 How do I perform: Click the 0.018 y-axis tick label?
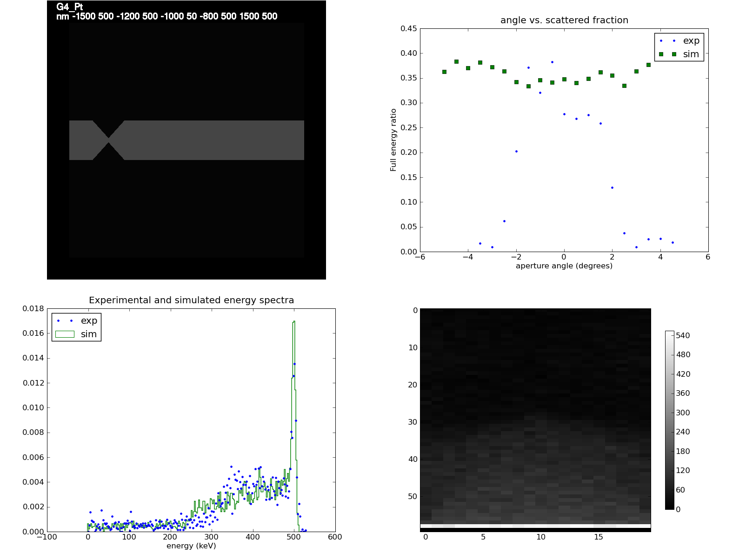[x=33, y=308]
